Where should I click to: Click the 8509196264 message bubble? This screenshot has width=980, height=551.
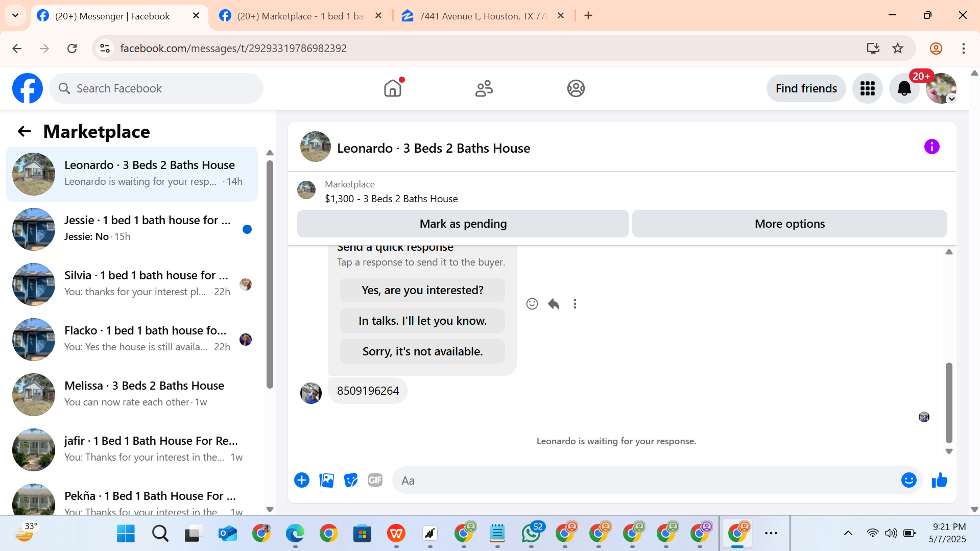tap(368, 391)
